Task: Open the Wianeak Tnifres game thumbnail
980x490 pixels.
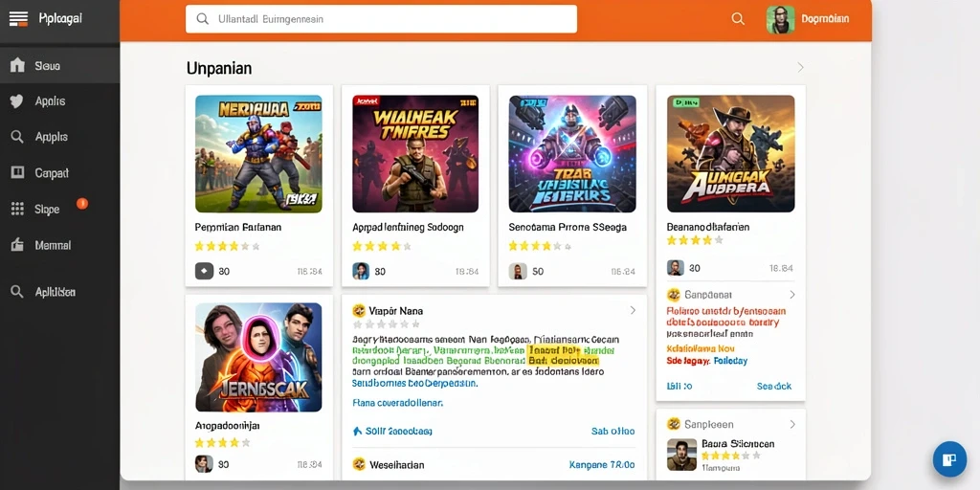Action: (x=415, y=154)
